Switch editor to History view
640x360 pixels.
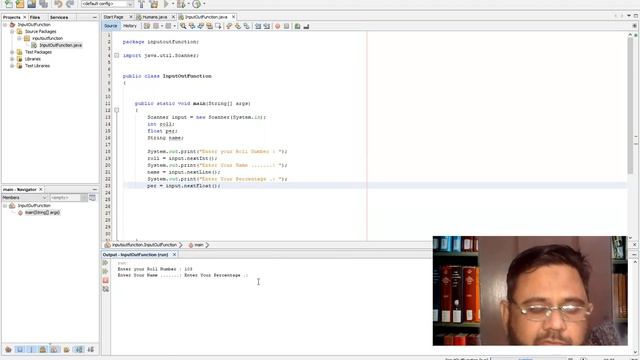click(x=130, y=26)
